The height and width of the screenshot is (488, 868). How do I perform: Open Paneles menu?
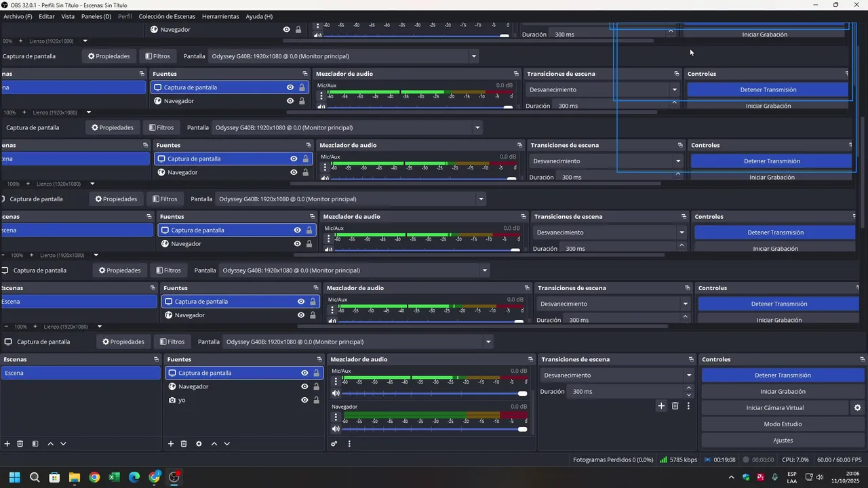coord(96,16)
